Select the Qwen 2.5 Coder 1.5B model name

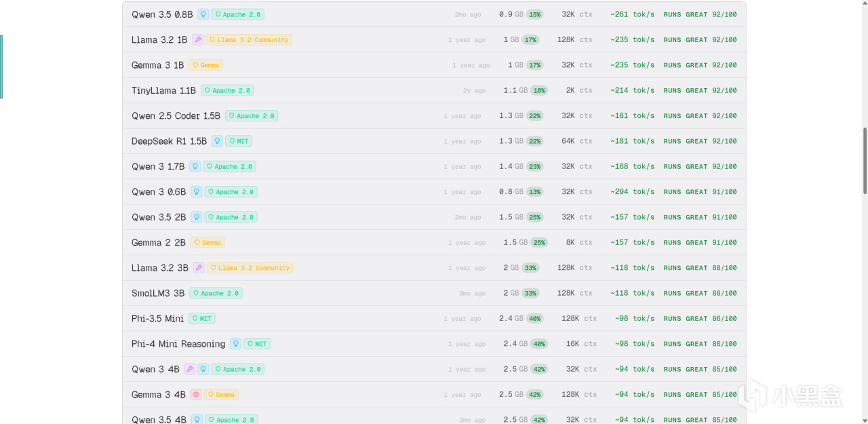176,116
